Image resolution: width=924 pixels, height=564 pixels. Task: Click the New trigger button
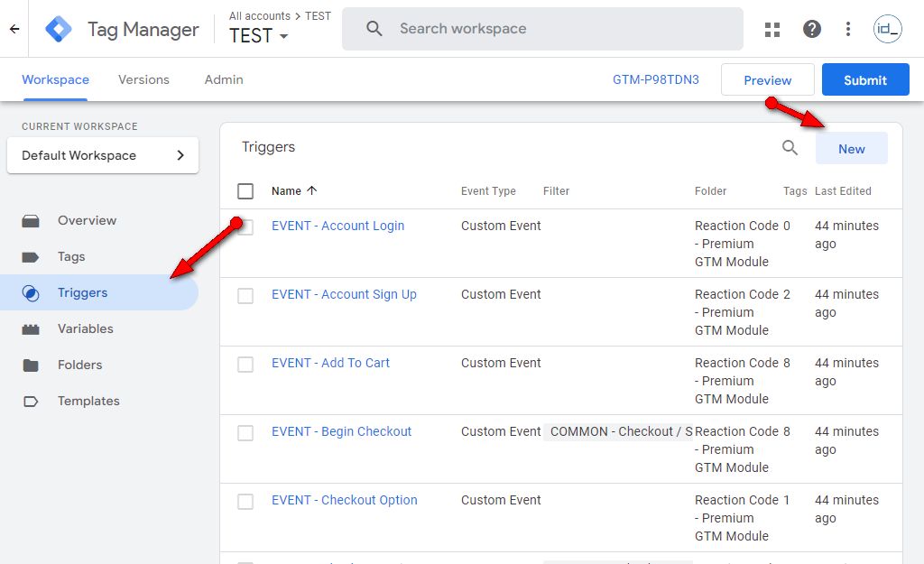pos(851,149)
